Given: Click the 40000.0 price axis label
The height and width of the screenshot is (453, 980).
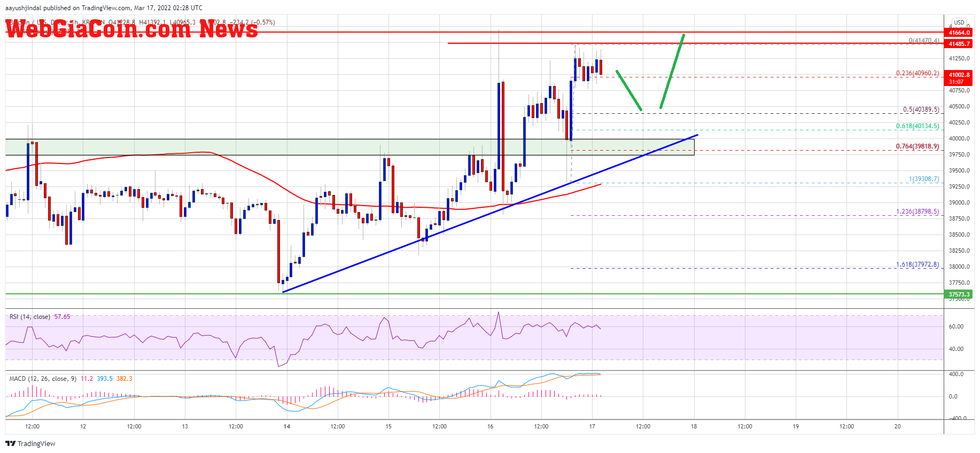Looking at the screenshot, I should [x=959, y=138].
